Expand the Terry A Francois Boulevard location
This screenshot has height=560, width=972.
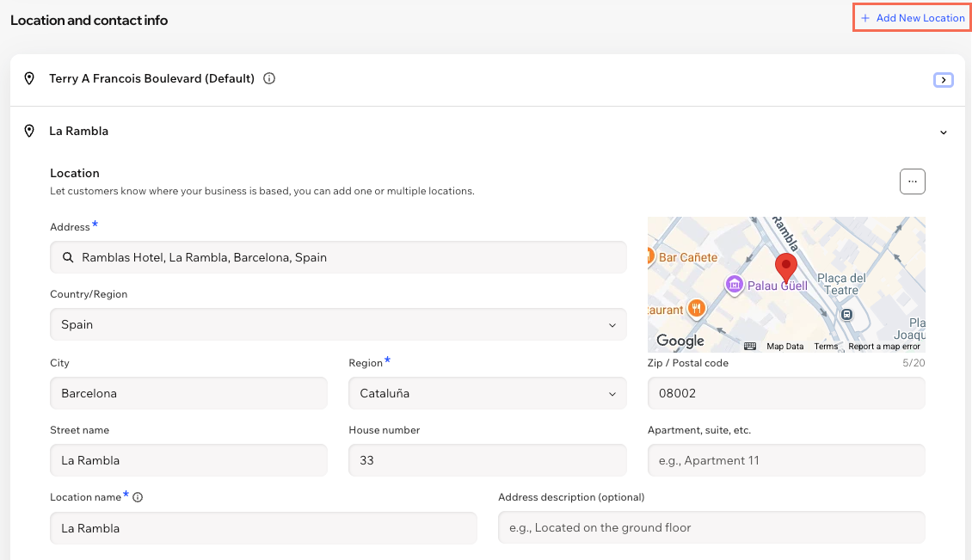pos(944,79)
